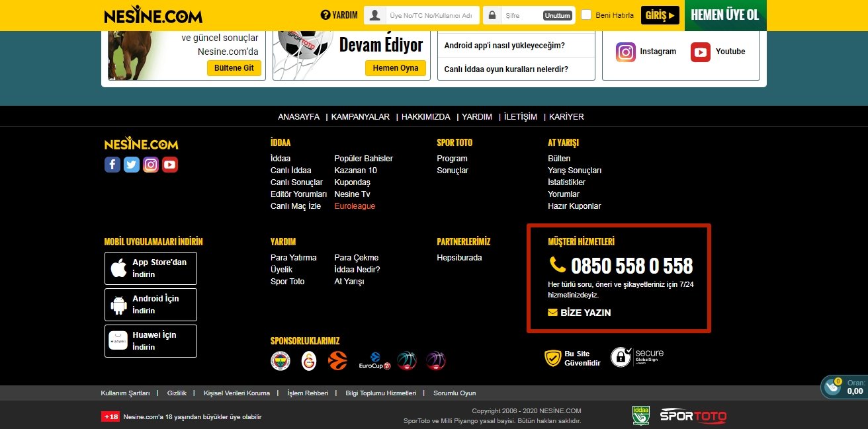This screenshot has height=429, width=868.
Task: Open the YARDIM help link in header
Action: [x=339, y=15]
